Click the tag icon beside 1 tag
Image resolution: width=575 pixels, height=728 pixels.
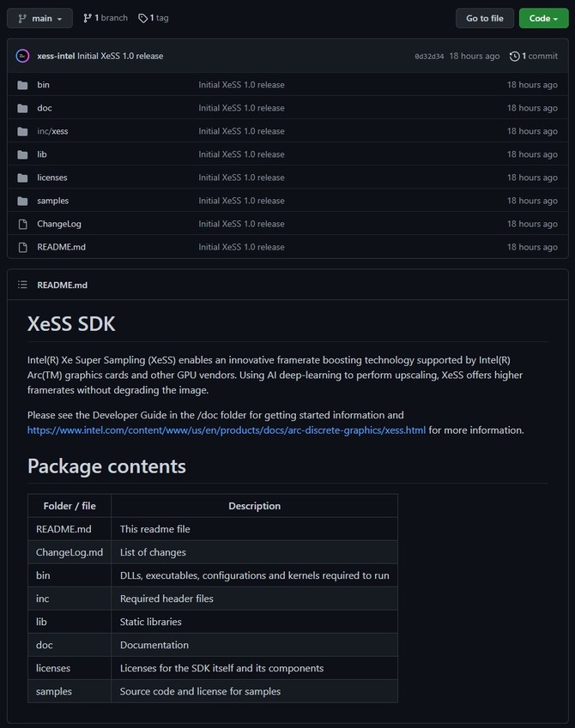[x=142, y=18]
